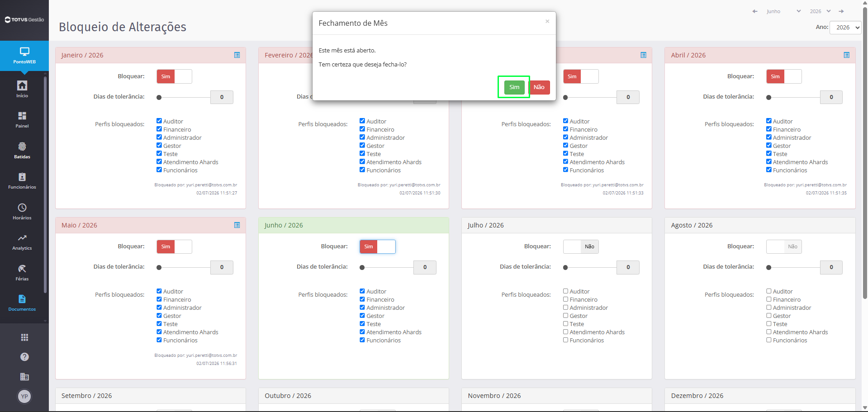Viewport: 868px width, 412px height.
Task: Click the sidebar vertical scrollbar
Action: [x=45, y=185]
